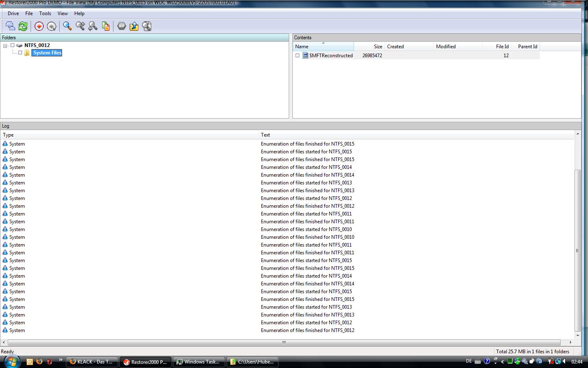Viewport: 588px width, 368px height.
Task: Click the green grid tray icon
Action: [510, 361]
